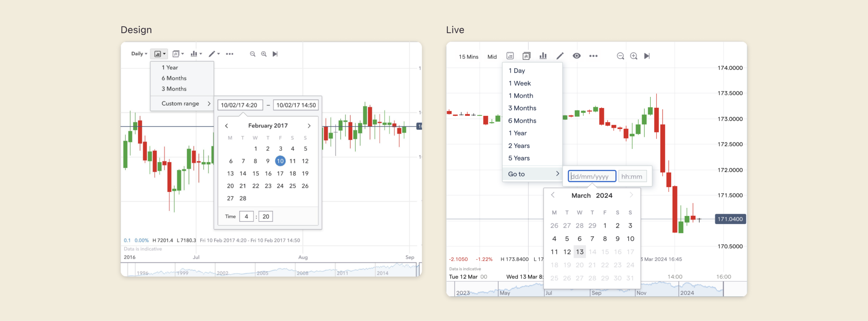Open the date range calendar icon in Live

tap(510, 56)
